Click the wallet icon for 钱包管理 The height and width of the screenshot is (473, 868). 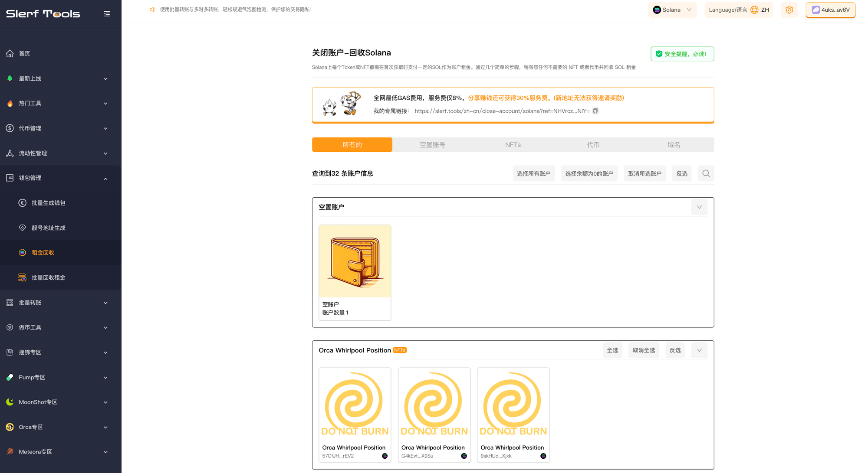click(10, 178)
